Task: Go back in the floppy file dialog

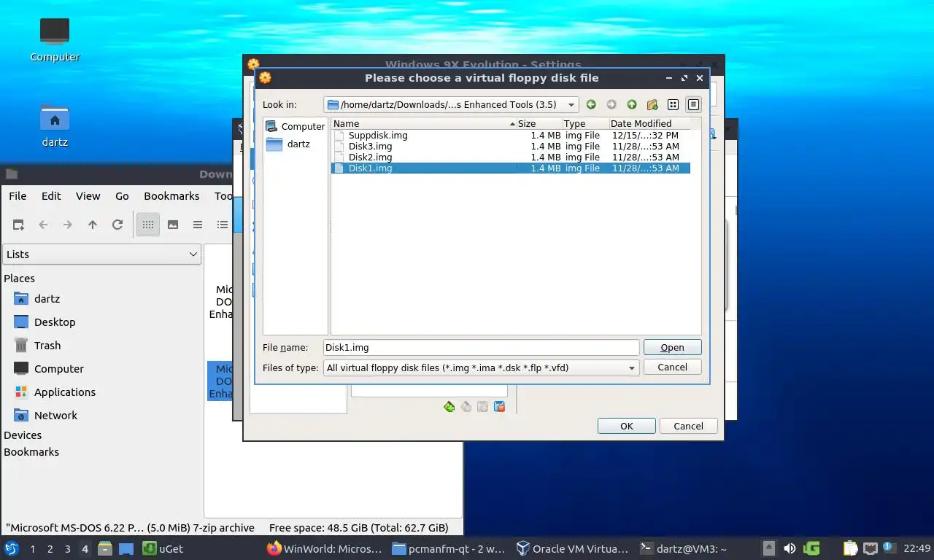Action: [591, 104]
